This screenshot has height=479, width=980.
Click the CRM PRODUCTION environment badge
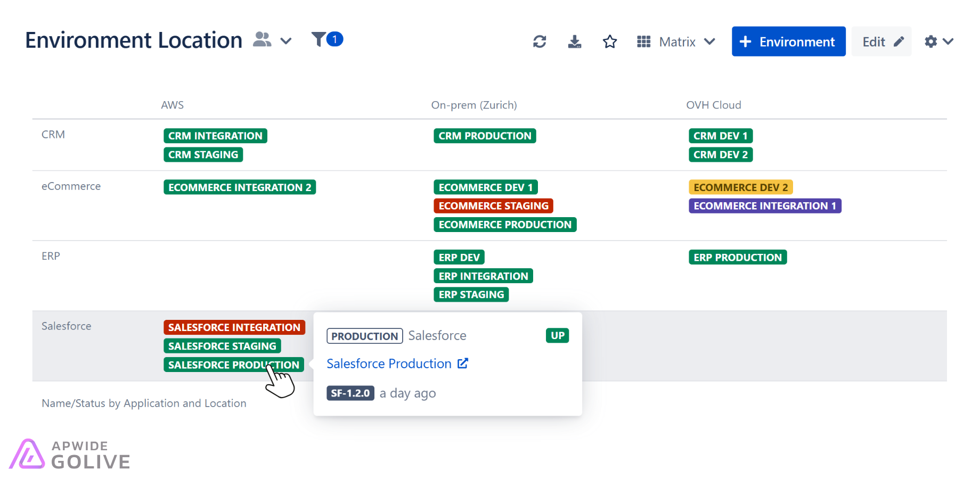click(x=485, y=136)
